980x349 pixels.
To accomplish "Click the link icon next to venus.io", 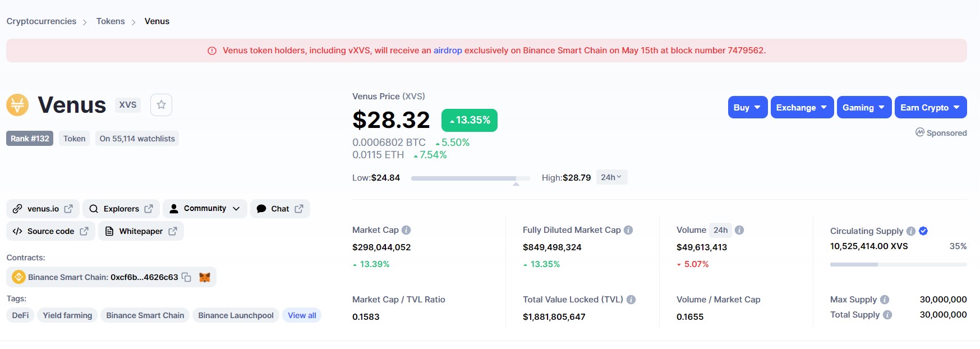I will [17, 209].
